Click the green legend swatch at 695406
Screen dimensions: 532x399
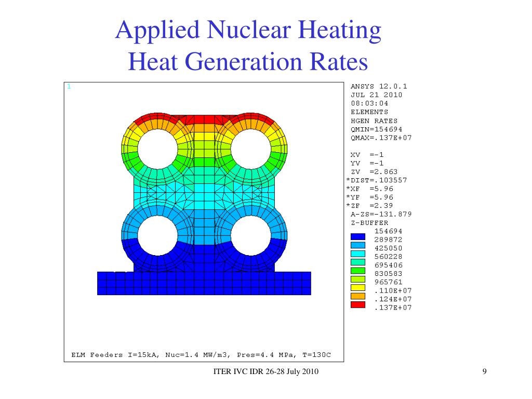click(358, 270)
